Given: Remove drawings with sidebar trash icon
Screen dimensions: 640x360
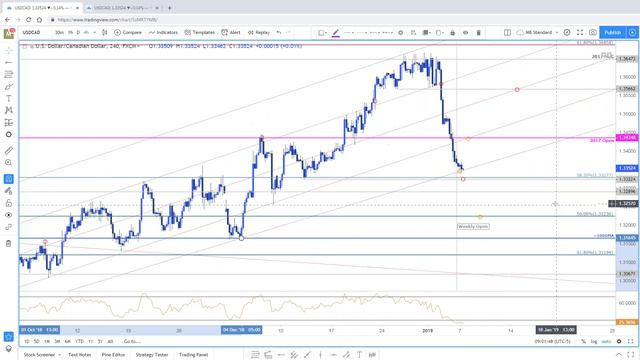Looking at the screenshot, I should 9,244.
